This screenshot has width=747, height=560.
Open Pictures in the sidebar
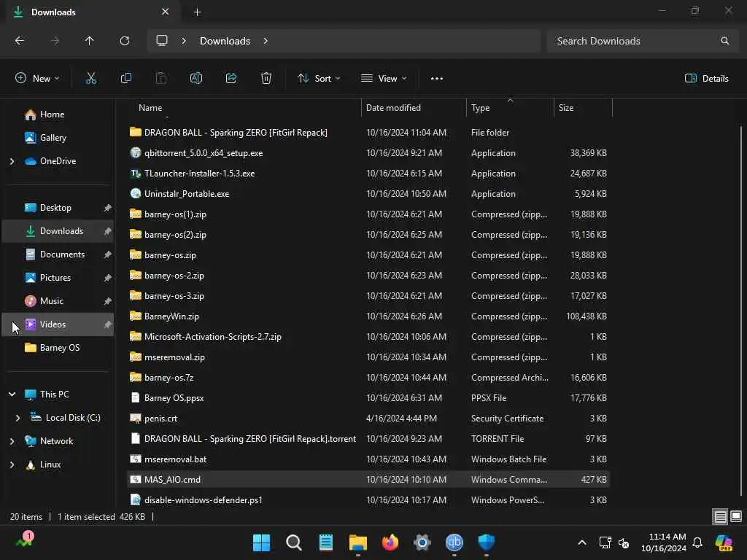pos(58,278)
